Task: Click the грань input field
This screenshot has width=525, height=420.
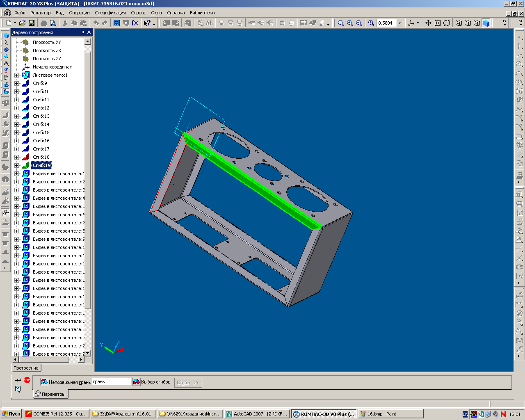Action: 111,382
